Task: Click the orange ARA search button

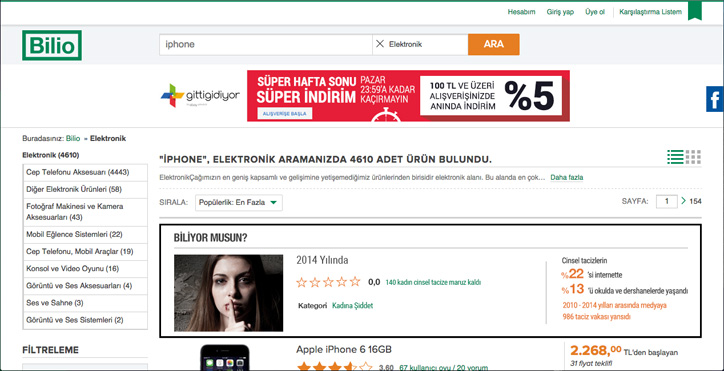Action: tap(494, 45)
